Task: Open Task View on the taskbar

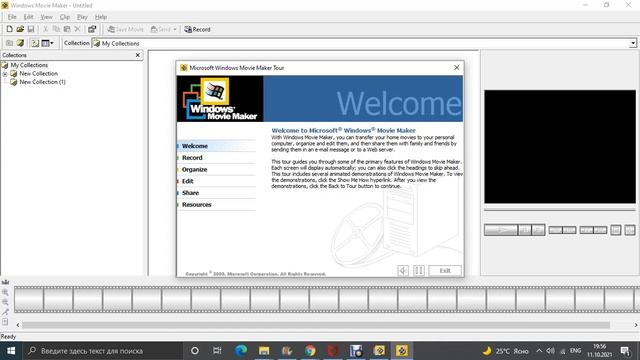Action: tap(217, 351)
